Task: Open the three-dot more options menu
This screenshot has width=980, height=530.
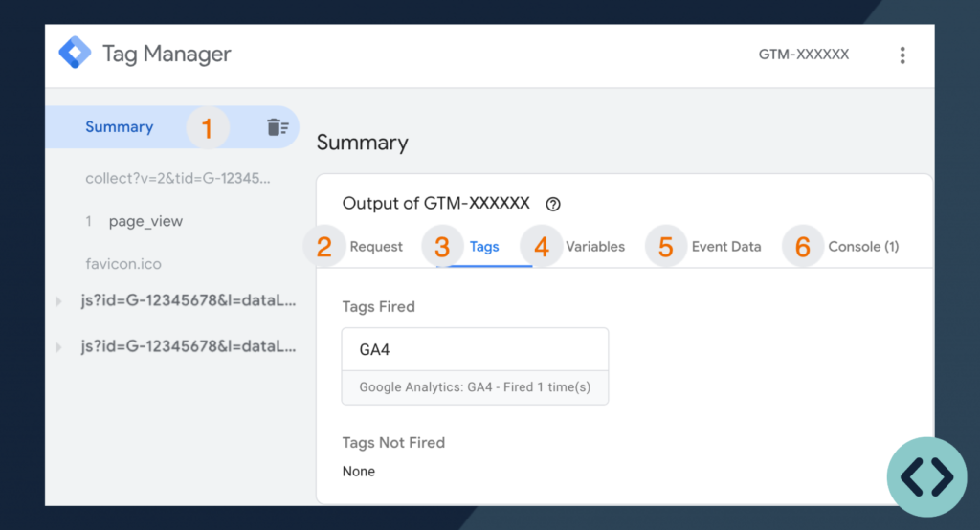Action: 902,55
